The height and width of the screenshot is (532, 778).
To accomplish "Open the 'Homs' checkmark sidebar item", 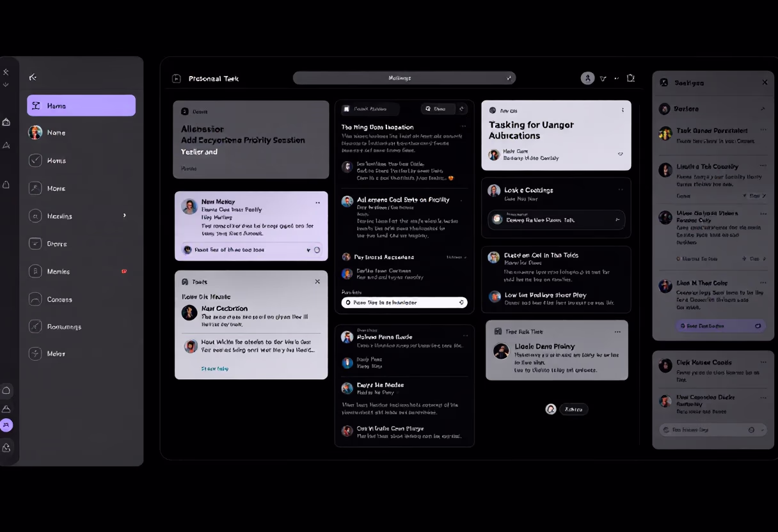I will pyautogui.click(x=81, y=160).
